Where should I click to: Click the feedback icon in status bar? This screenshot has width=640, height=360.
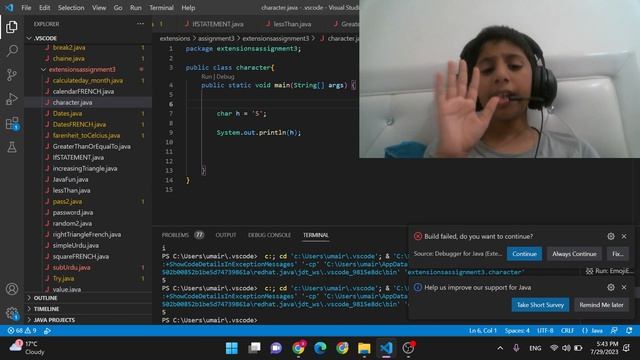[x=614, y=331]
